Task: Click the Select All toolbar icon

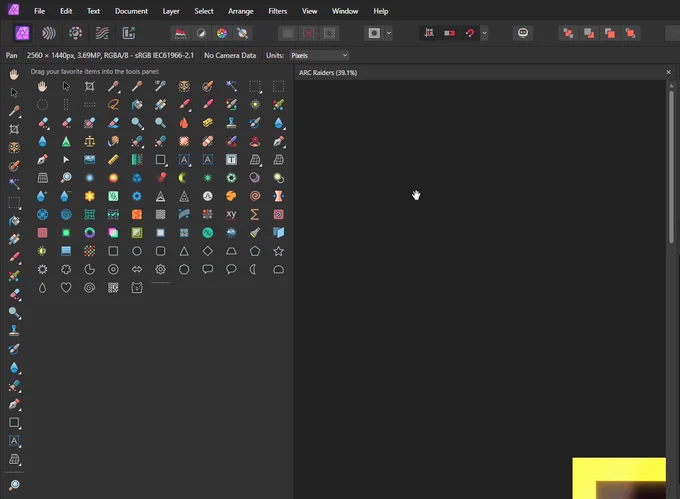Action: [x=288, y=33]
